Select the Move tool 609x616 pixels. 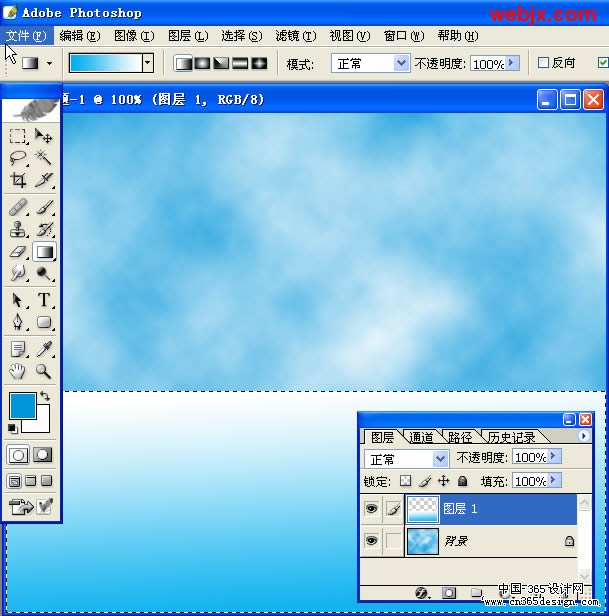tap(43, 136)
